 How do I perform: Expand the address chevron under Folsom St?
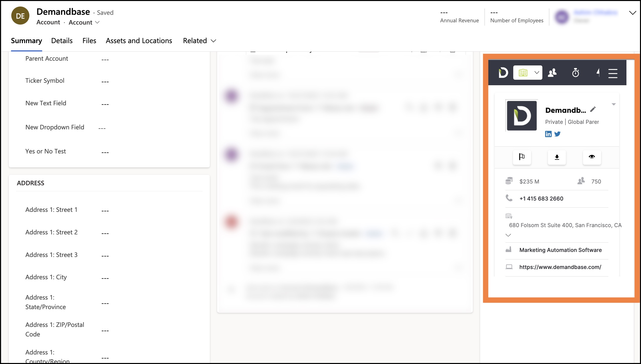pyautogui.click(x=508, y=235)
